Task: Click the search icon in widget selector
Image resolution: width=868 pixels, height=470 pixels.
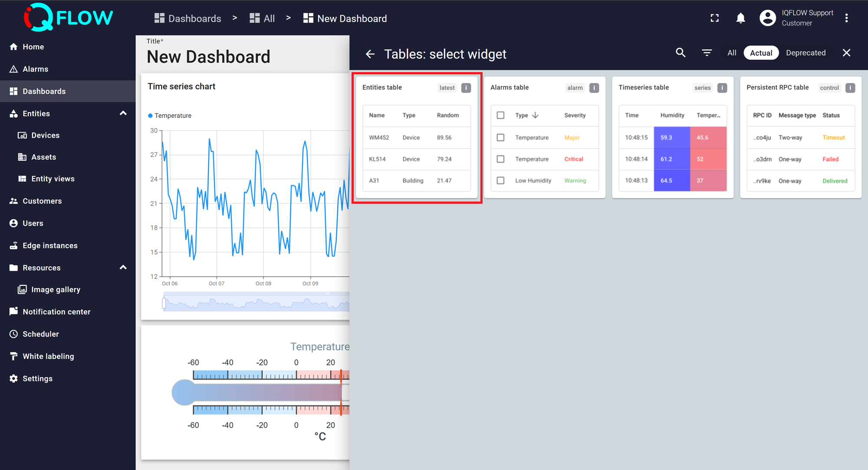Action: [x=681, y=53]
